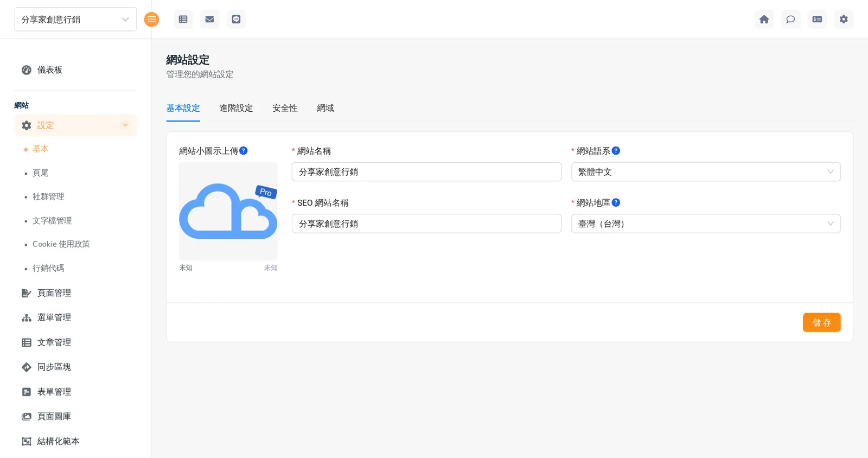Select Cookie 使用政策 in the sidebar
Screen dimensions: 868x458
click(61, 244)
